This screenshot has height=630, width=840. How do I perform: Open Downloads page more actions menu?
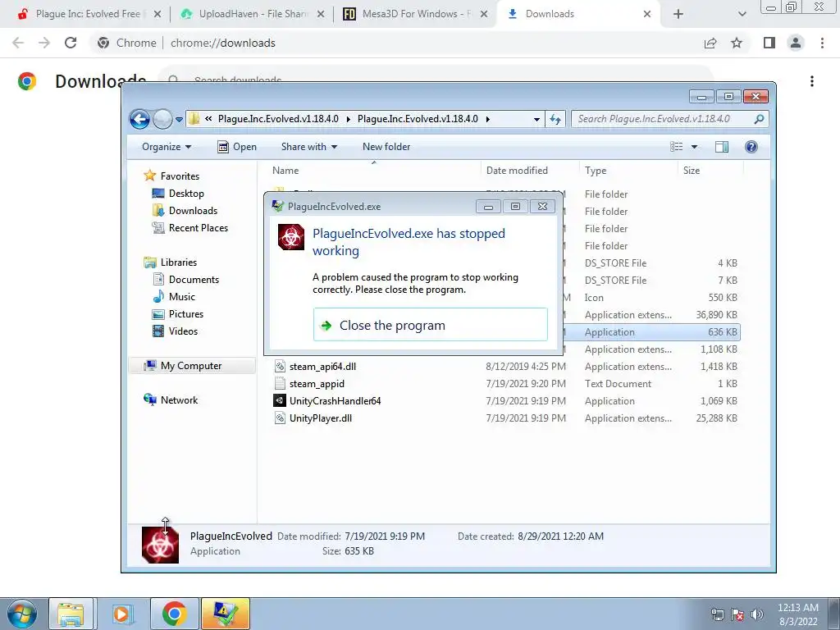tap(812, 81)
